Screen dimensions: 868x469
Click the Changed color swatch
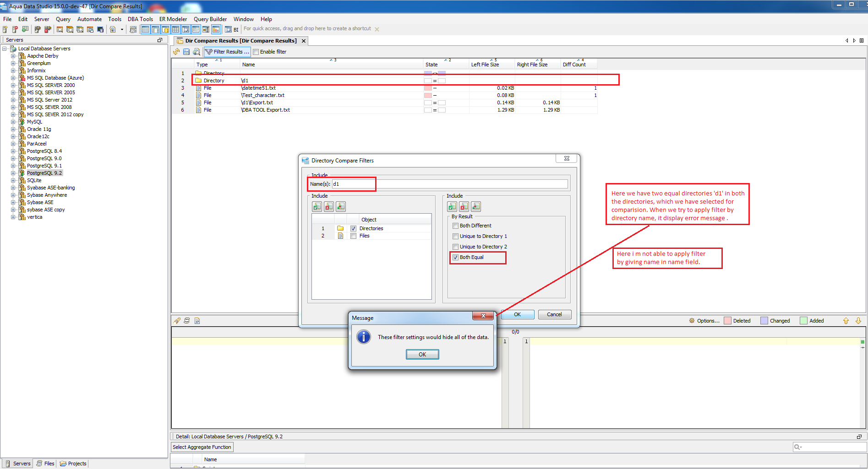[x=764, y=321]
